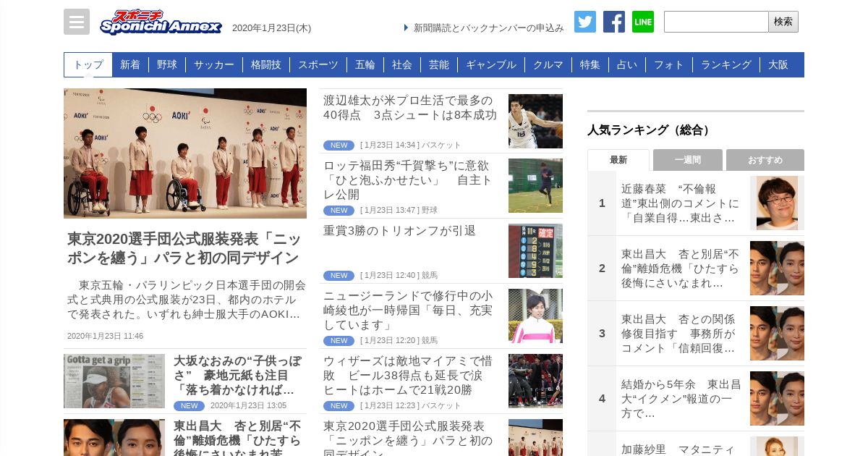The width and height of the screenshot is (868, 456).
Task: Switch to the おすすめ ranking tab
Action: (765, 160)
